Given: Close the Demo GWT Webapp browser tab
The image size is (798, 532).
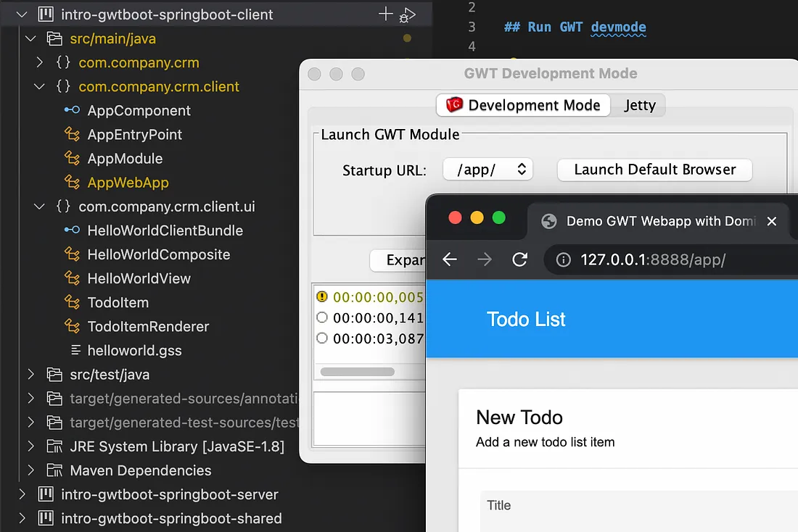Looking at the screenshot, I should [772, 221].
